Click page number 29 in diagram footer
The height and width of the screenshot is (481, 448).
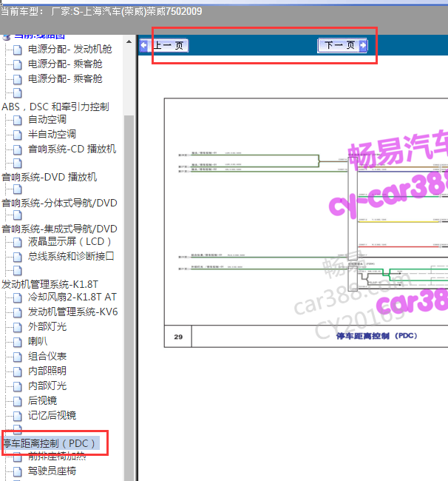pyautogui.click(x=178, y=337)
